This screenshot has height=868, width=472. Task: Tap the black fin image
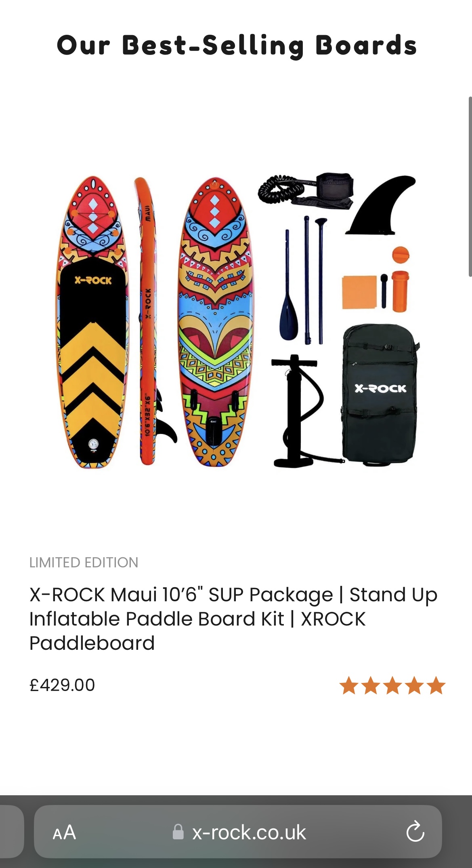[x=381, y=205]
